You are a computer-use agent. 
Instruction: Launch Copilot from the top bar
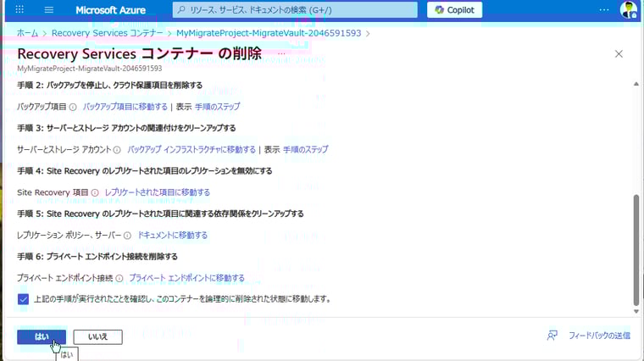tap(455, 10)
